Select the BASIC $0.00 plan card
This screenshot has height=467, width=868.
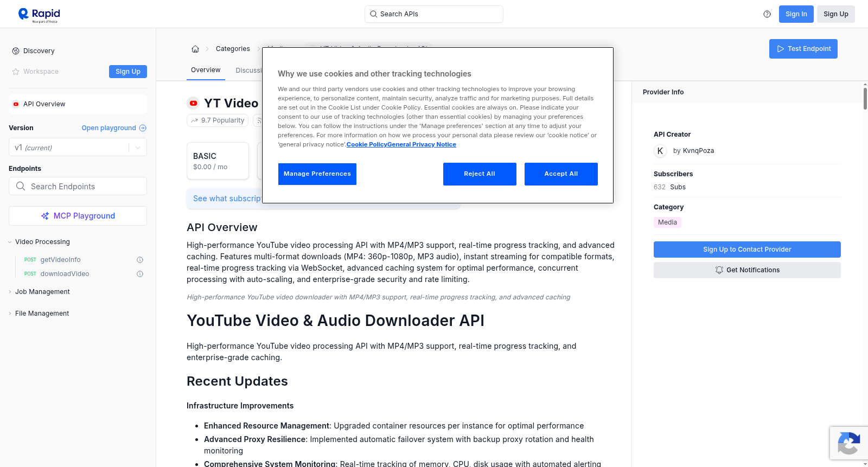point(218,161)
